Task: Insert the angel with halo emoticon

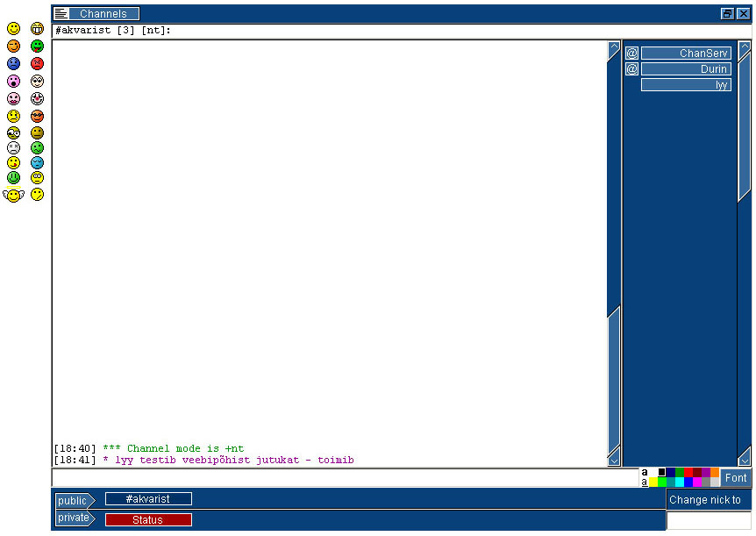Action: [x=13, y=195]
